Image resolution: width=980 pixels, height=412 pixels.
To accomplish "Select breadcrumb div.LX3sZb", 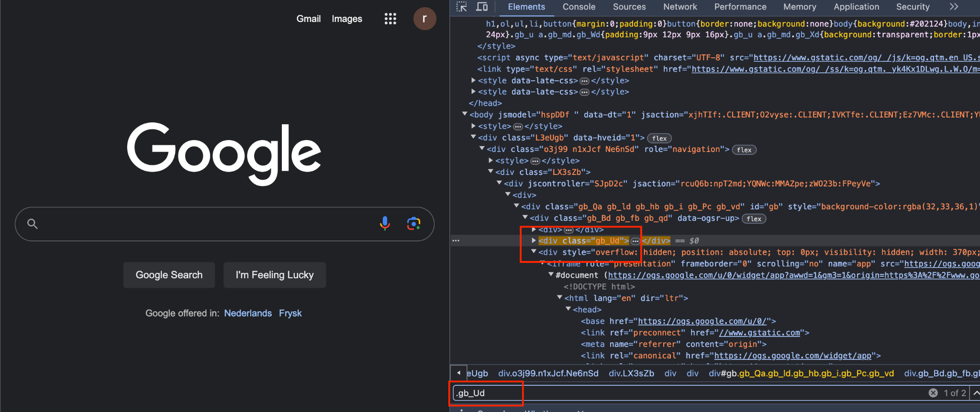I will 631,373.
